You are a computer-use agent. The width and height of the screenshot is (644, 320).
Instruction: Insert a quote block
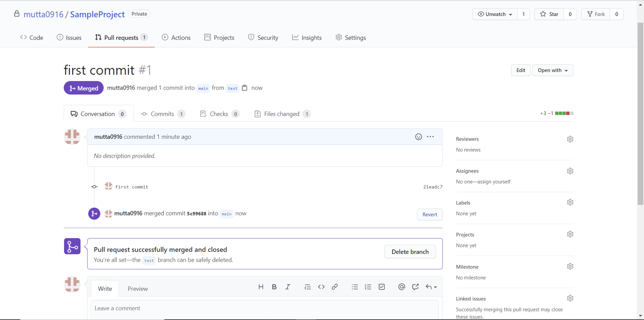tap(308, 287)
